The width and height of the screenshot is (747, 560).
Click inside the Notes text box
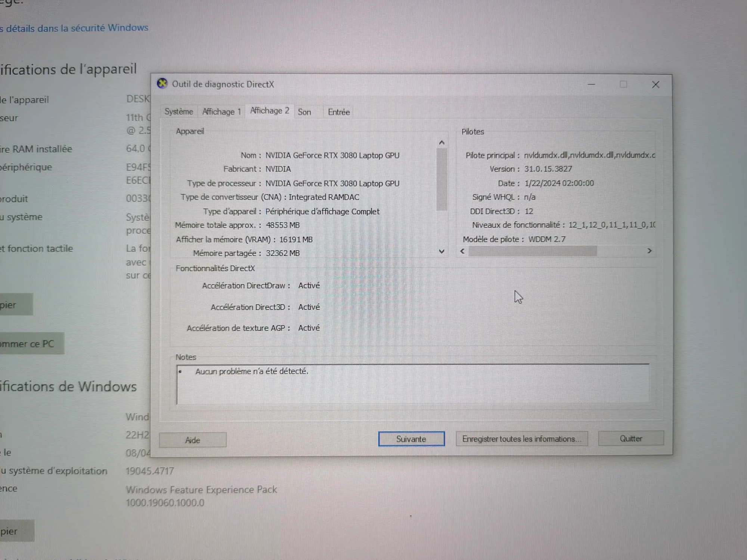click(x=413, y=384)
